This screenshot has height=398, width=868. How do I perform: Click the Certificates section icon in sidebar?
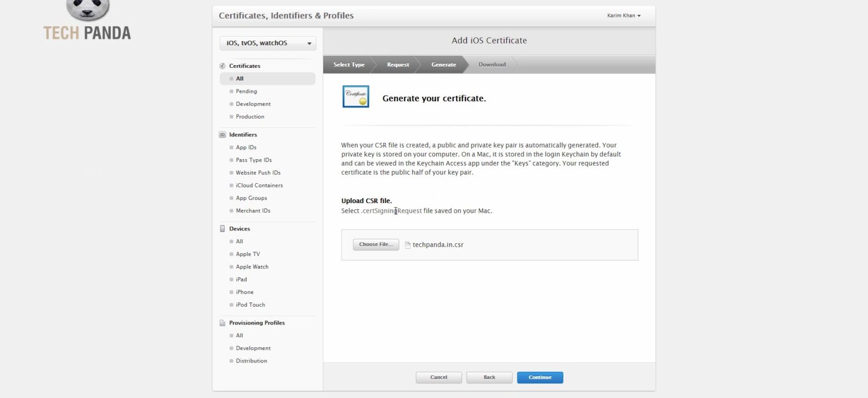click(x=223, y=66)
